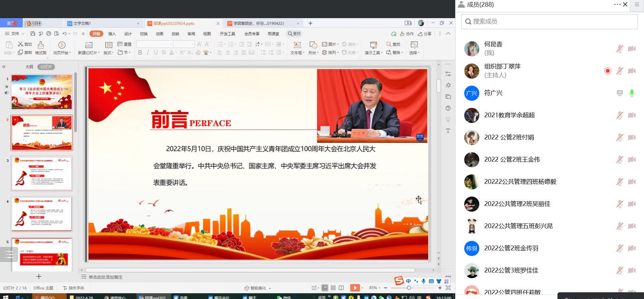The width and height of the screenshot is (644, 299).
Task: Toggle microphone for member 符广兴
Action: coord(632,93)
